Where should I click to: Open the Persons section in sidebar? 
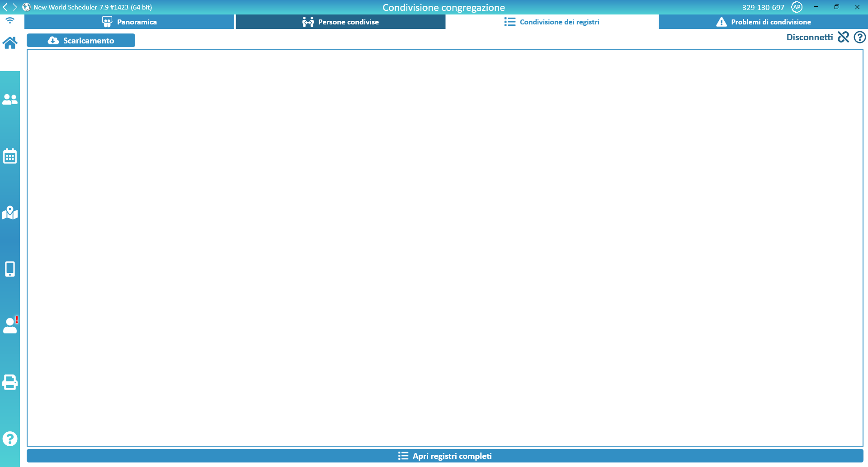pyautogui.click(x=10, y=100)
